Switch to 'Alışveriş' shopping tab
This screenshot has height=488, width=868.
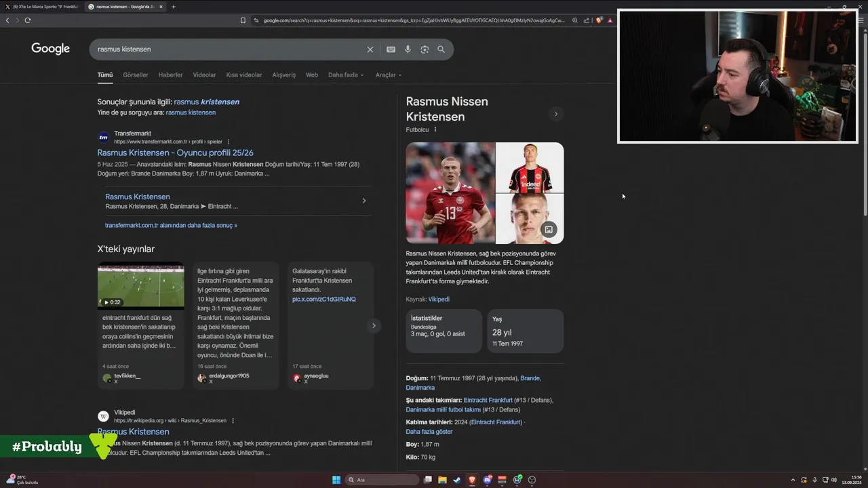[284, 75]
